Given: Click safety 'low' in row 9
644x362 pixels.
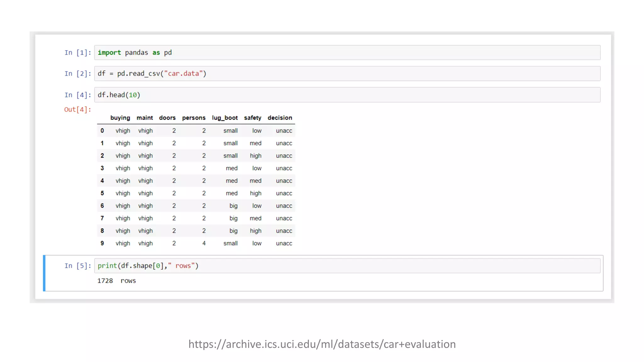Looking at the screenshot, I should tap(257, 243).
